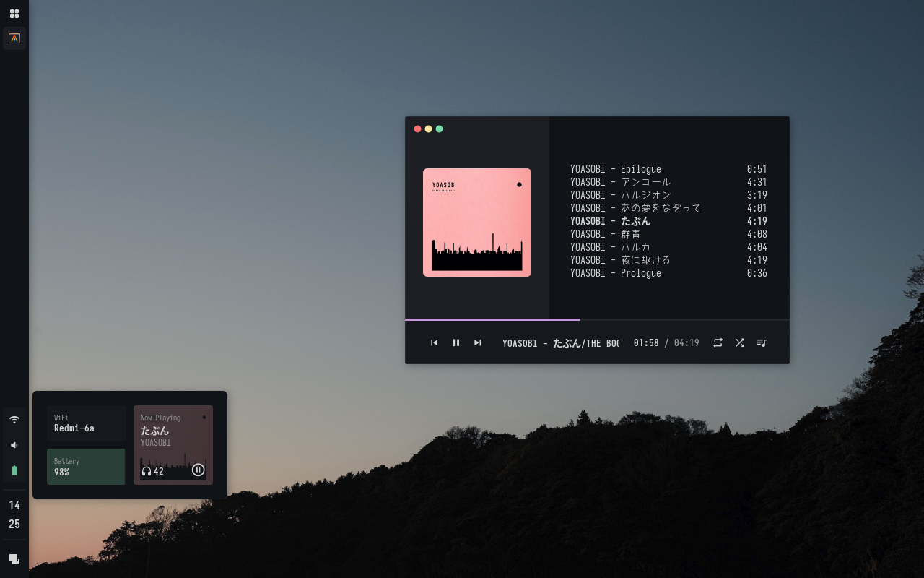Open the Battery 98% card
The height and width of the screenshot is (578, 924).
[x=86, y=467]
